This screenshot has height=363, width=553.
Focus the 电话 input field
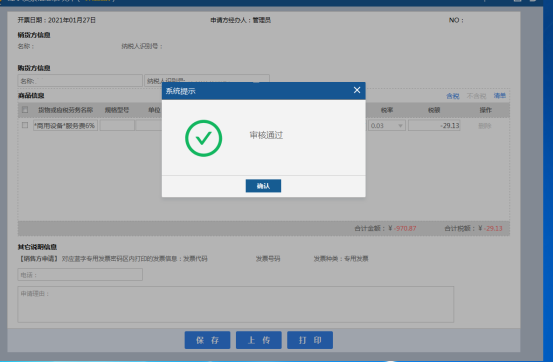click(x=80, y=274)
